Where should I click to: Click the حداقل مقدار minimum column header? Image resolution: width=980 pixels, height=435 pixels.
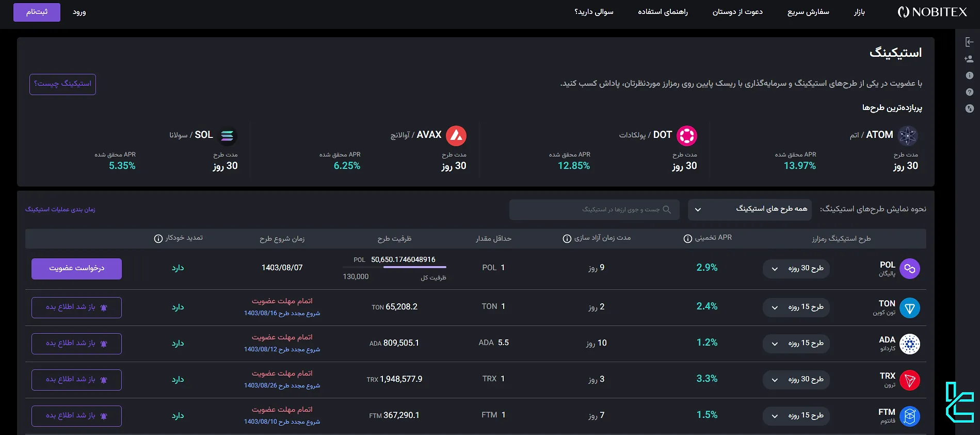click(x=493, y=239)
